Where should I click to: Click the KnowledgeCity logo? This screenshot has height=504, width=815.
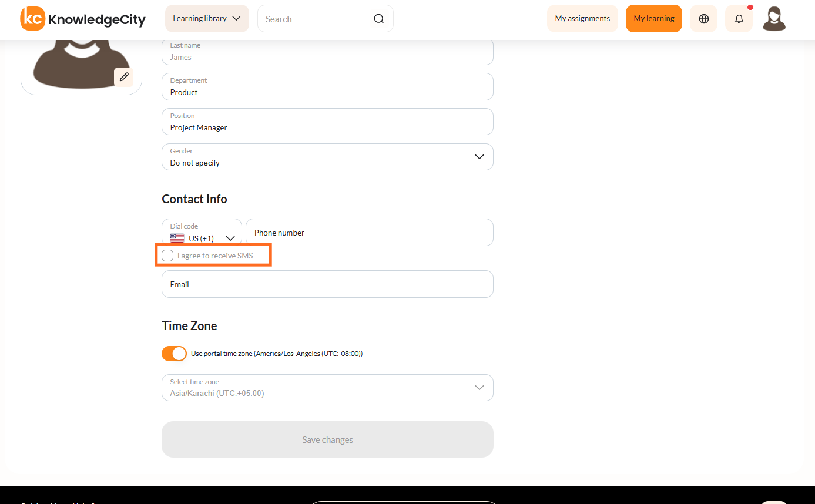point(83,19)
